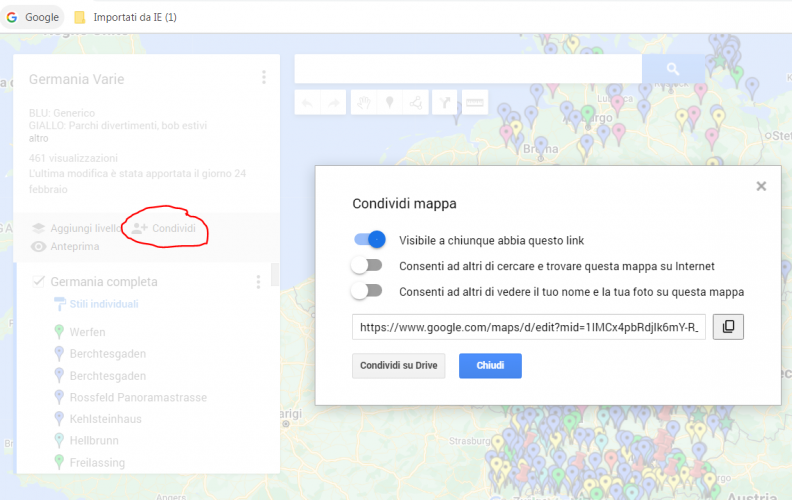Open the Google bookmark
Viewport: 792px width, 500px height.
pos(32,17)
